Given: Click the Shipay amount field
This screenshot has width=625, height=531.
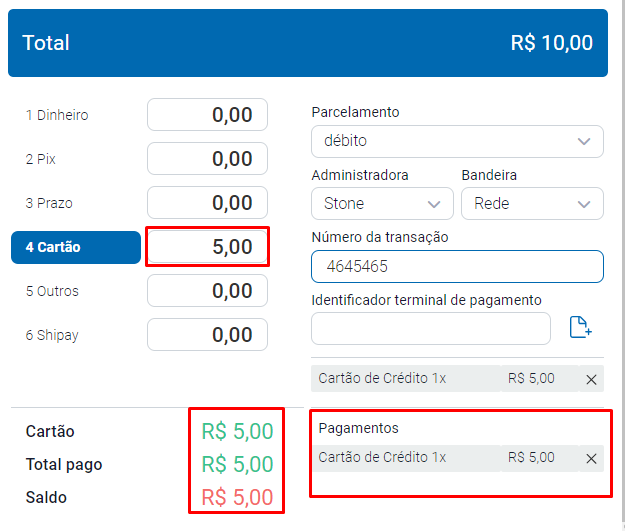Looking at the screenshot, I should [x=207, y=335].
